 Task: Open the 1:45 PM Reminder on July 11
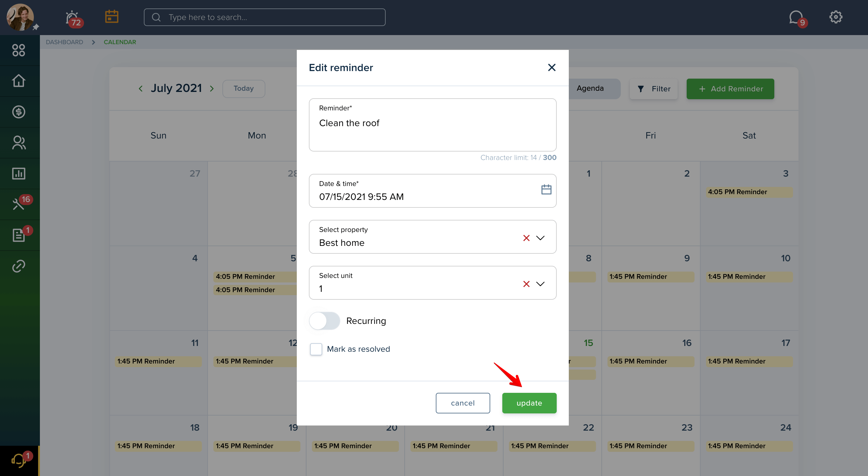pyautogui.click(x=158, y=361)
